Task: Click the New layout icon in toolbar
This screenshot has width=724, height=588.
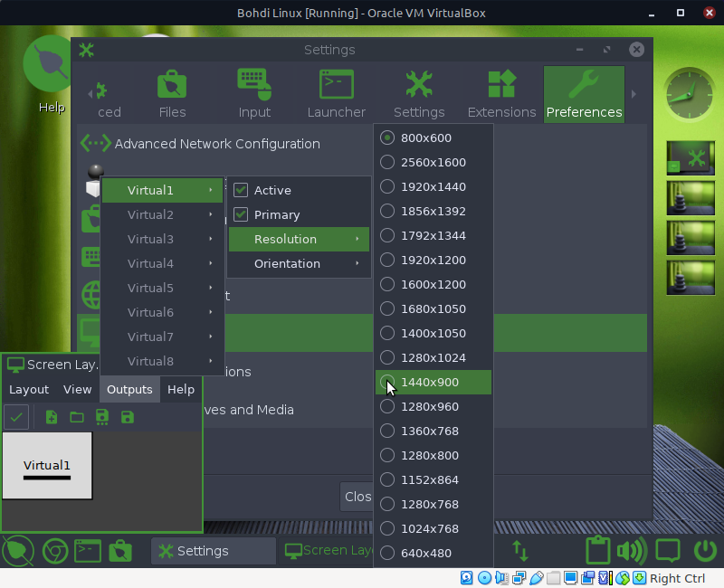Action: (52, 417)
